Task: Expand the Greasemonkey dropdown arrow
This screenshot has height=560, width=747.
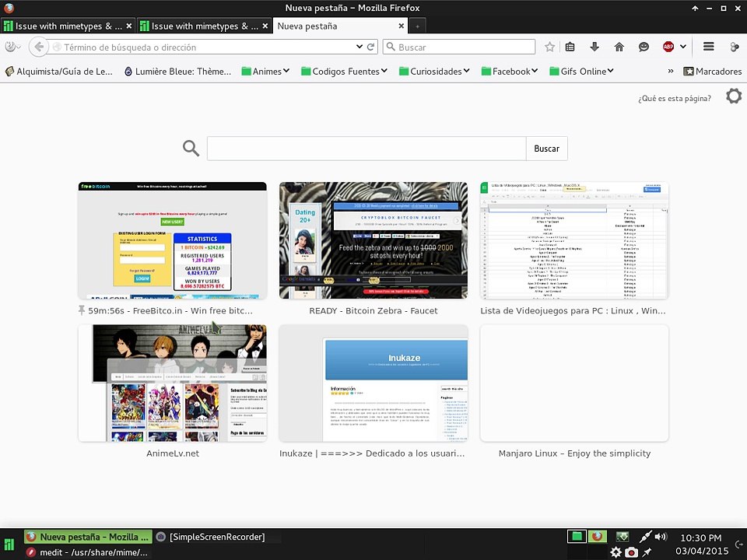Action: [x=19, y=47]
